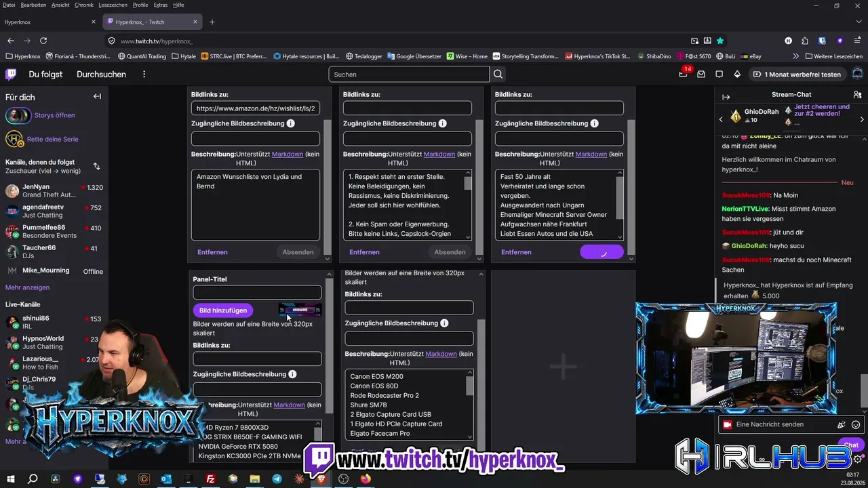This screenshot has height=488, width=868.
Task: Open the Bits cheer icon in chat input
Action: tap(842, 425)
